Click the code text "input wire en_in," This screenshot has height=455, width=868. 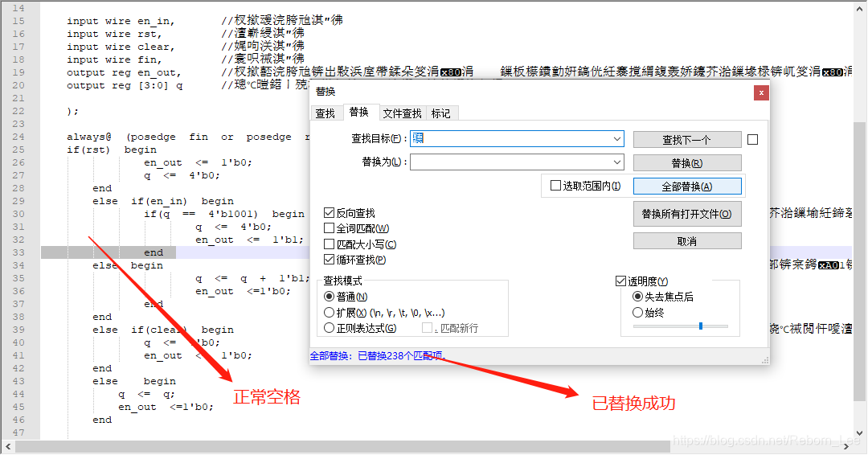[121, 22]
